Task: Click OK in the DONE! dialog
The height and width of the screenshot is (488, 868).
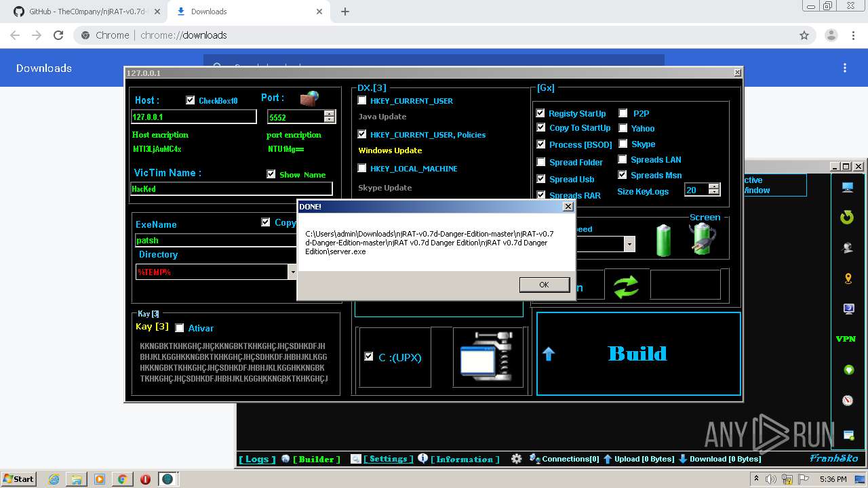Action: pos(544,285)
